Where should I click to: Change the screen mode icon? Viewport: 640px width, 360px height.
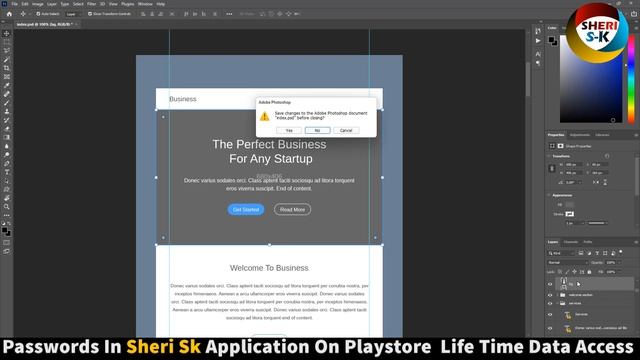[7, 251]
